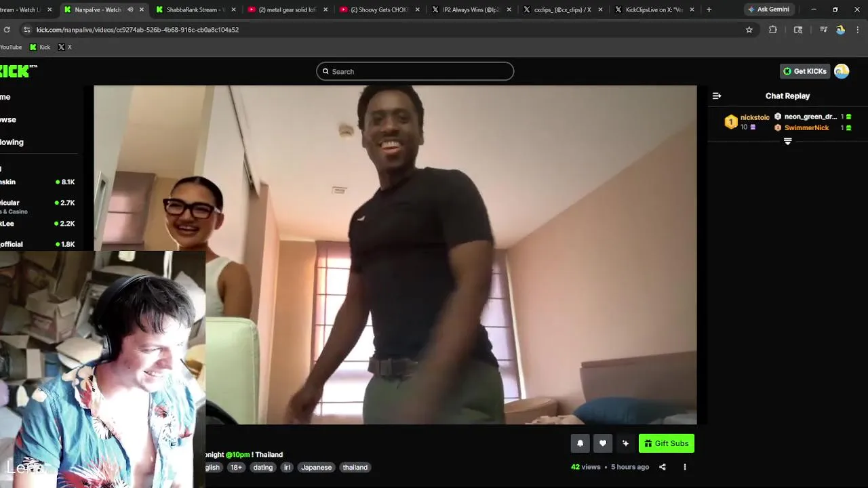Viewport: 868px width, 488px height.
Task: Reload the page
Action: click(x=7, y=30)
